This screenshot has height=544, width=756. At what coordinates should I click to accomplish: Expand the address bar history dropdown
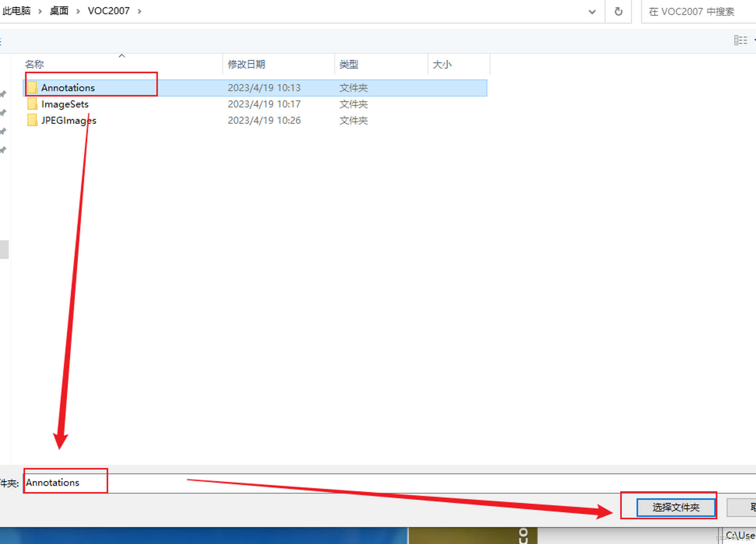click(x=592, y=12)
